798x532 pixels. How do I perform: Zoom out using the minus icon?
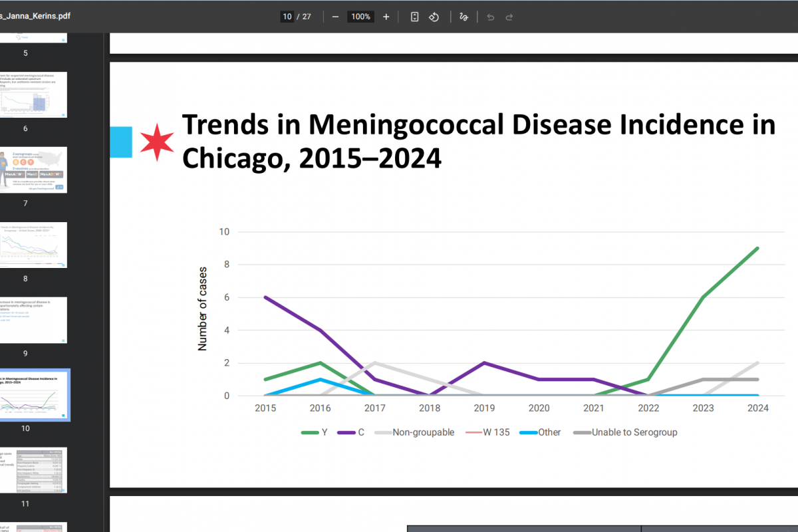click(x=336, y=17)
